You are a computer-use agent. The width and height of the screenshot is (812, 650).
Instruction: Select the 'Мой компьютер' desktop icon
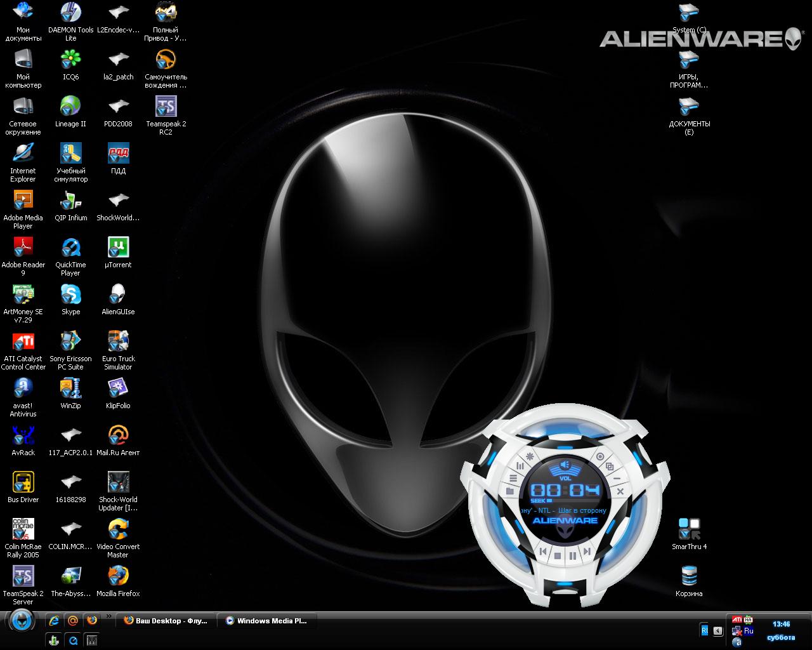click(x=23, y=69)
